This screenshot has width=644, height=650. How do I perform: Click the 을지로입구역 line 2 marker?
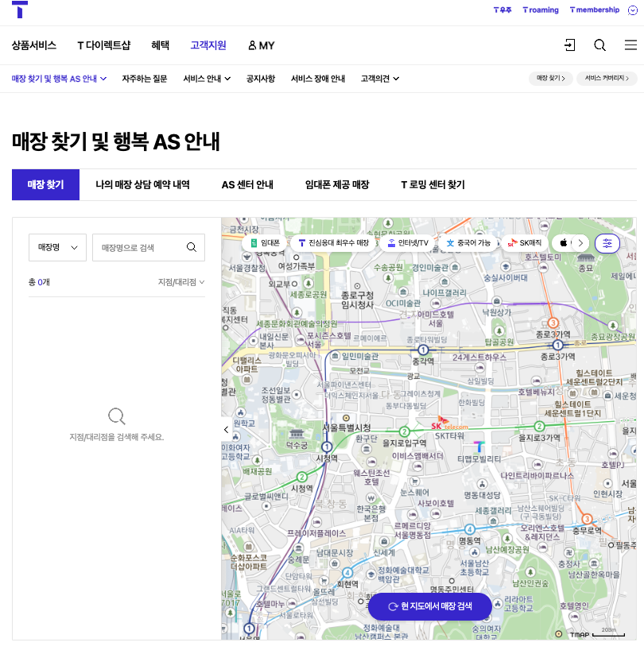(x=405, y=431)
